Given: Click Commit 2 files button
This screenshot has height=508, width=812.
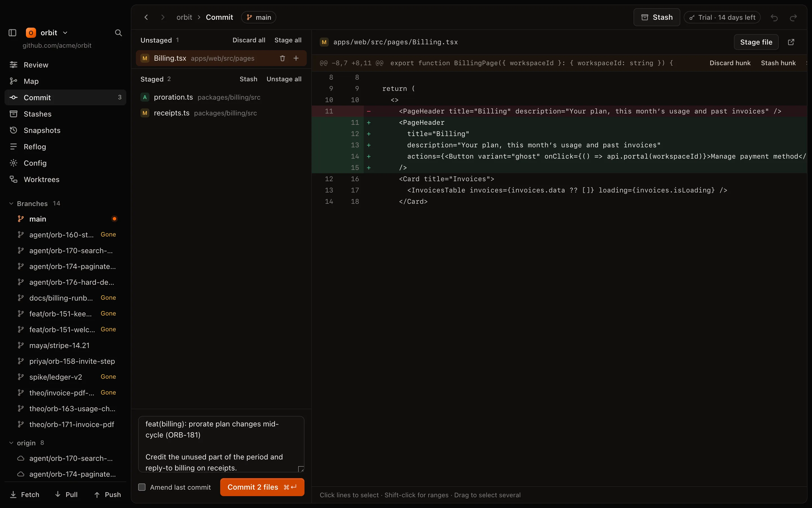Looking at the screenshot, I should pyautogui.click(x=262, y=487).
